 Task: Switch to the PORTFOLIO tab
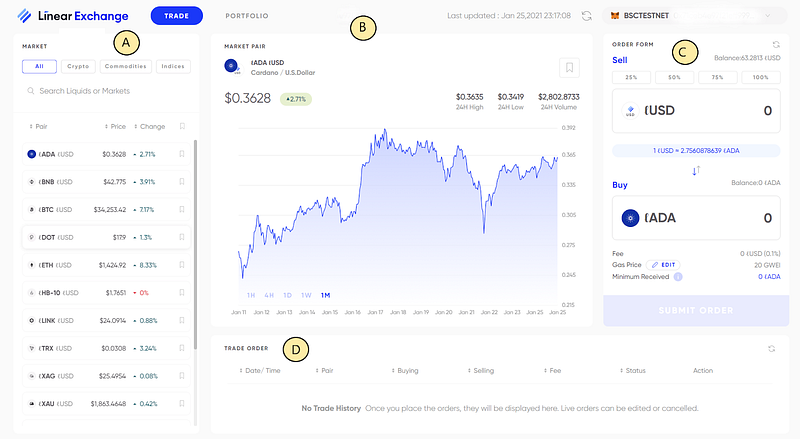point(247,16)
